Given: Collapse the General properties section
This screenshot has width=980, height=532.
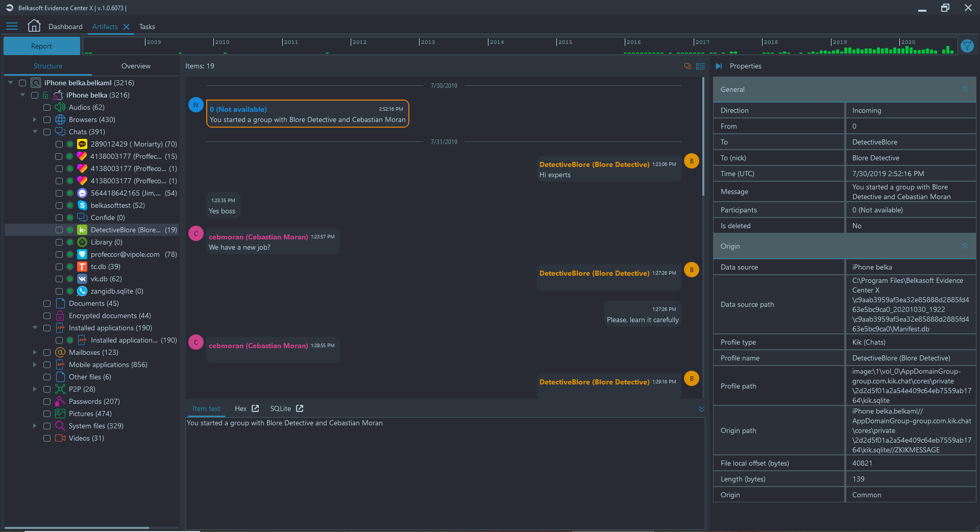Looking at the screenshot, I should click(965, 89).
